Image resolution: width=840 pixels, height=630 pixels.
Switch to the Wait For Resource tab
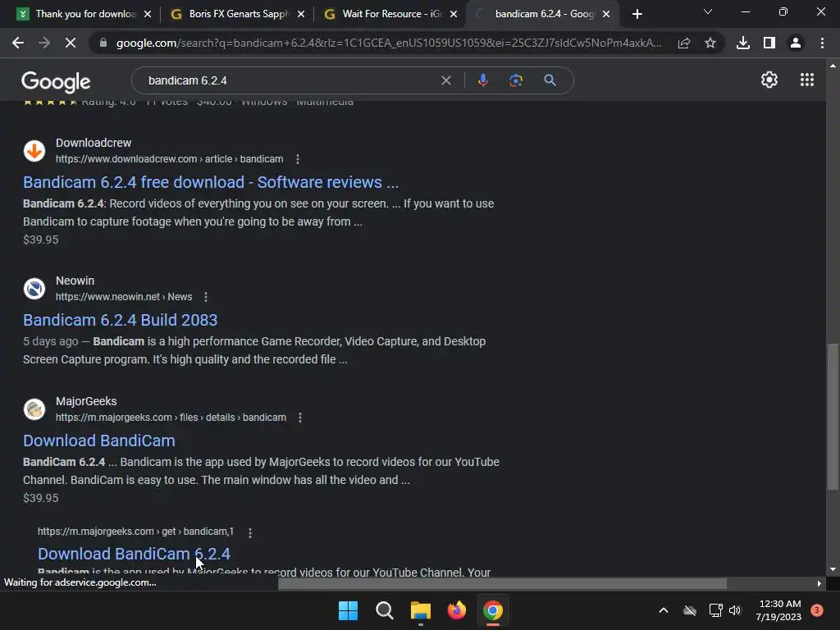point(391,14)
